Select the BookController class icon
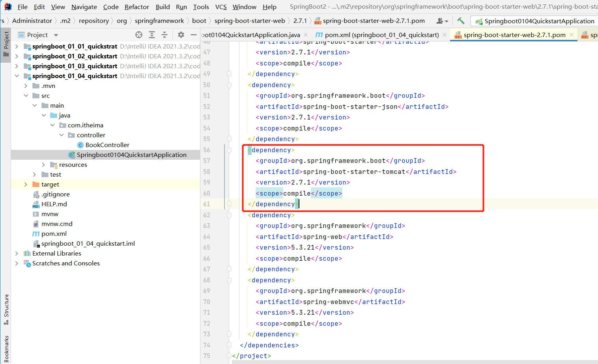 (x=81, y=145)
